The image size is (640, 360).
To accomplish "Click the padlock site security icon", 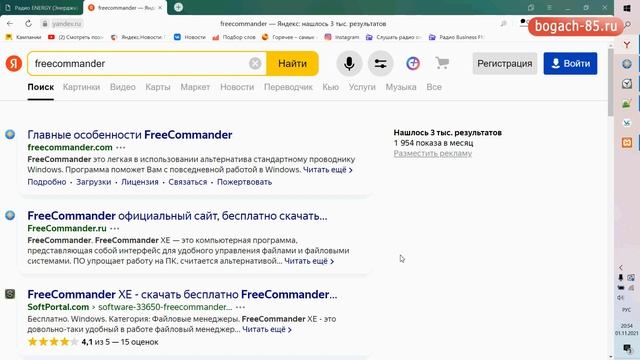I will click(45, 24).
